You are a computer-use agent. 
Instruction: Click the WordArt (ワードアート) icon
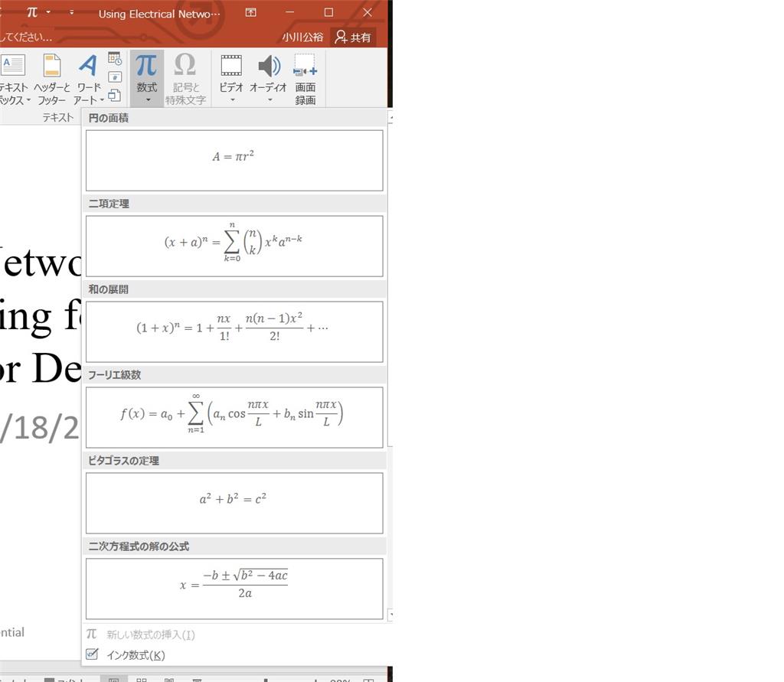click(x=88, y=66)
